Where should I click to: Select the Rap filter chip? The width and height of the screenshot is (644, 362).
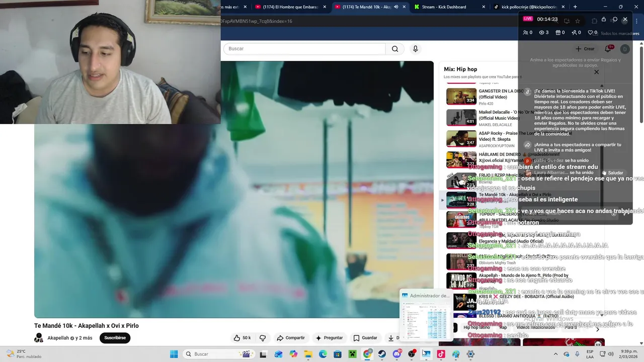(503, 327)
